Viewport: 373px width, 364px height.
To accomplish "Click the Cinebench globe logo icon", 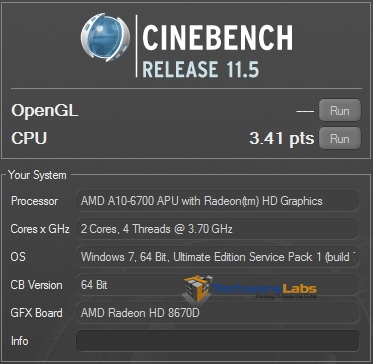I will [105, 37].
